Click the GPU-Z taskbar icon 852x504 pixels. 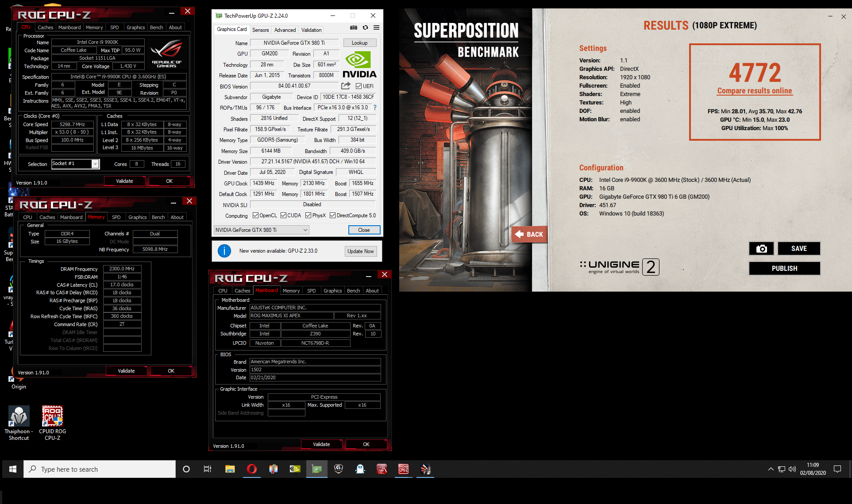coord(317,469)
